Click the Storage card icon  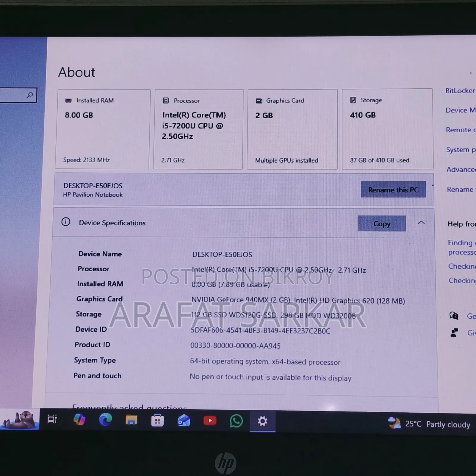click(353, 100)
